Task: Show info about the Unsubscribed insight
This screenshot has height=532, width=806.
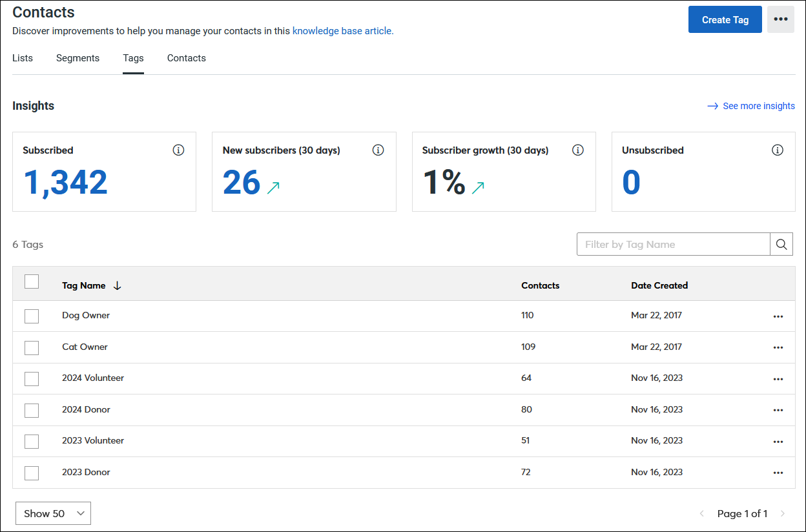Action: pos(778,150)
